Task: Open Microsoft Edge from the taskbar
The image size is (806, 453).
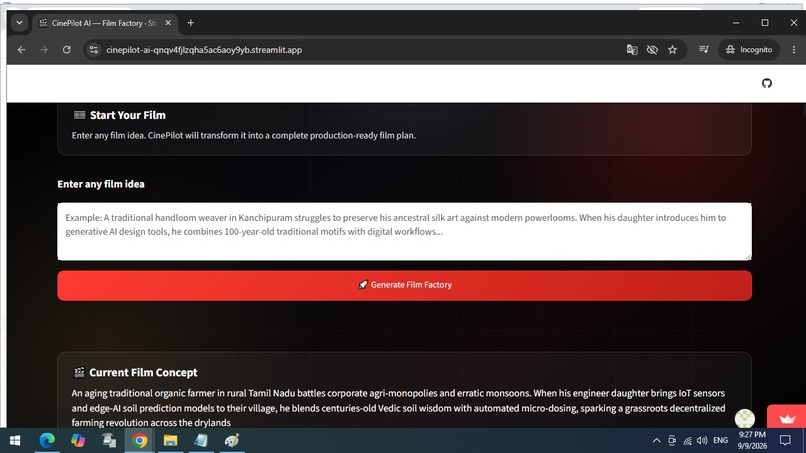Action: coord(47,441)
